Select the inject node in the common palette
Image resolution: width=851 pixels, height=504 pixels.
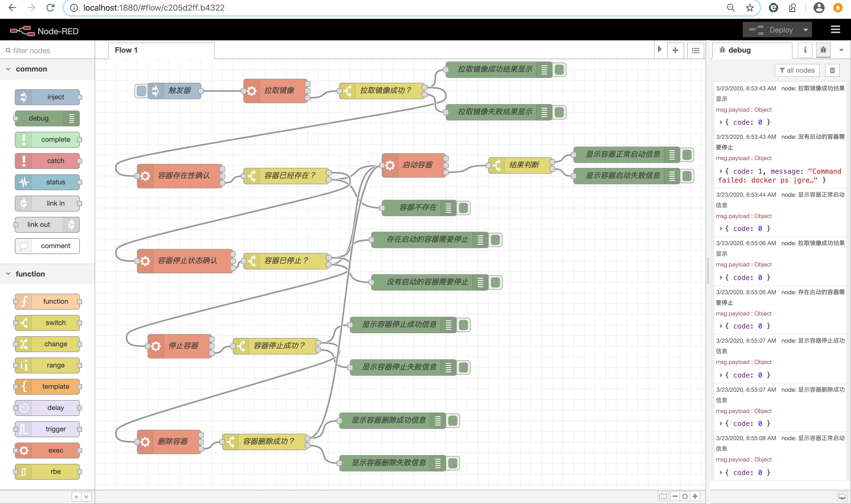point(47,97)
